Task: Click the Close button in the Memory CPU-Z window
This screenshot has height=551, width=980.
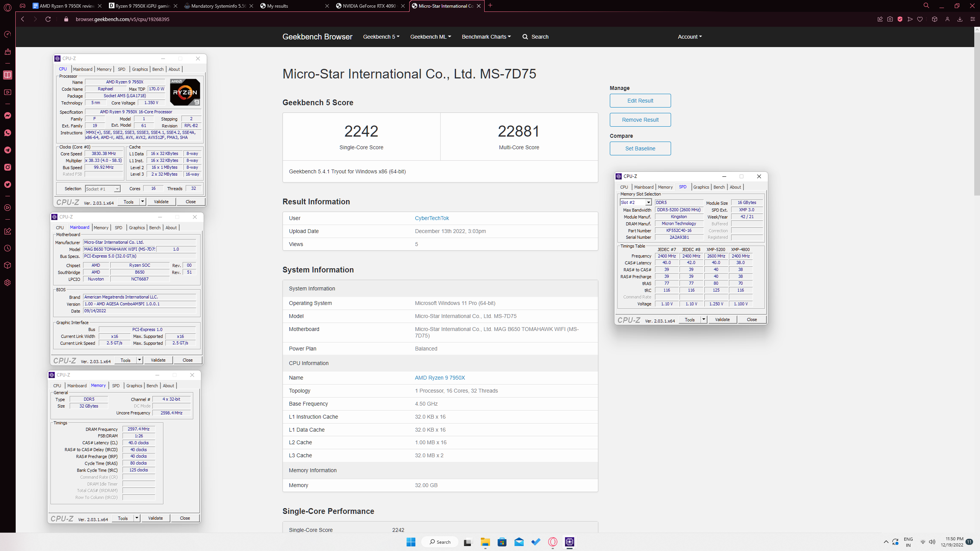Action: point(185,518)
